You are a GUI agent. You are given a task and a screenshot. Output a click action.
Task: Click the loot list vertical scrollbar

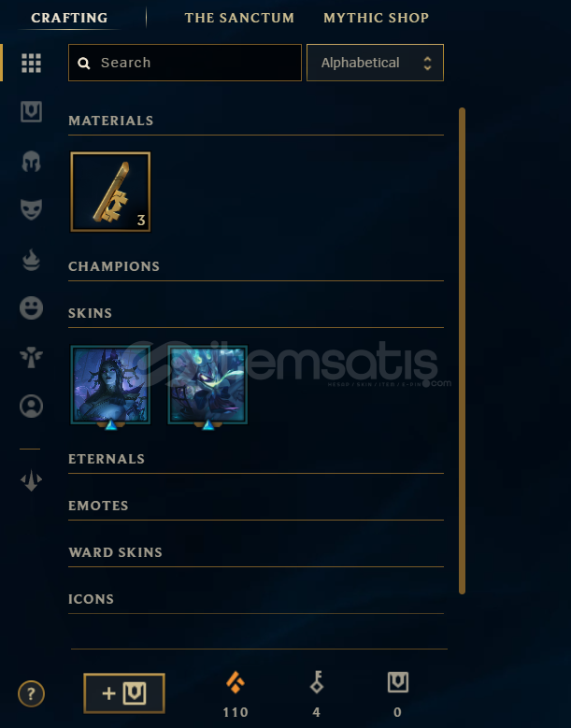click(462, 350)
